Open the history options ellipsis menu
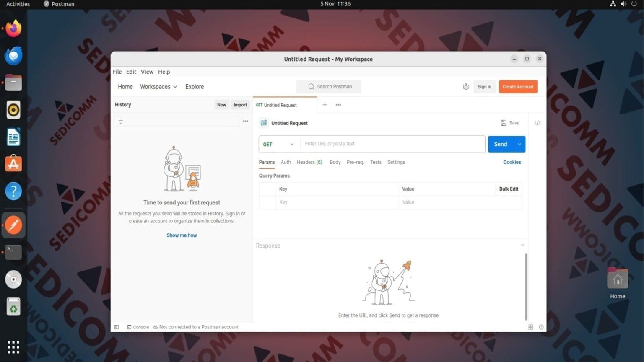Viewport: 644px width, 362px height. coord(246,121)
